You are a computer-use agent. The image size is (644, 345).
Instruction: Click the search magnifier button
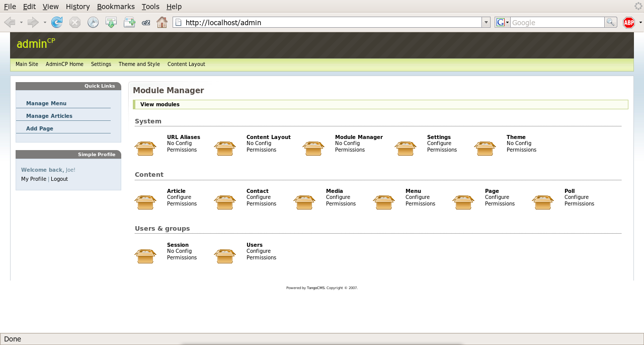coord(611,22)
